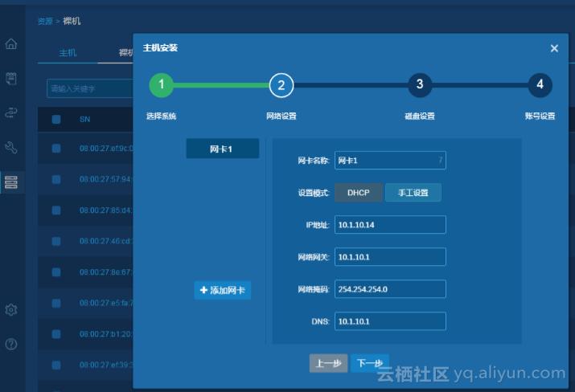Click the 裸机 breadcrumb text

click(72, 21)
